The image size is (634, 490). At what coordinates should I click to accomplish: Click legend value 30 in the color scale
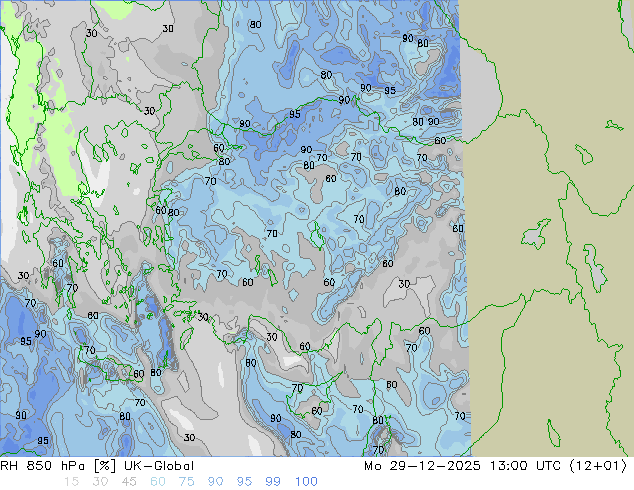pos(100,482)
